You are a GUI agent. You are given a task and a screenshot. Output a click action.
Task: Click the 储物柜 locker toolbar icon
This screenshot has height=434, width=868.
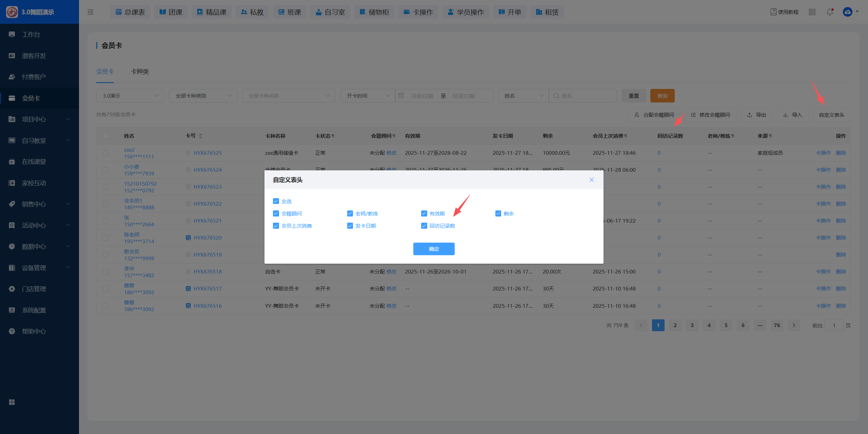point(362,12)
